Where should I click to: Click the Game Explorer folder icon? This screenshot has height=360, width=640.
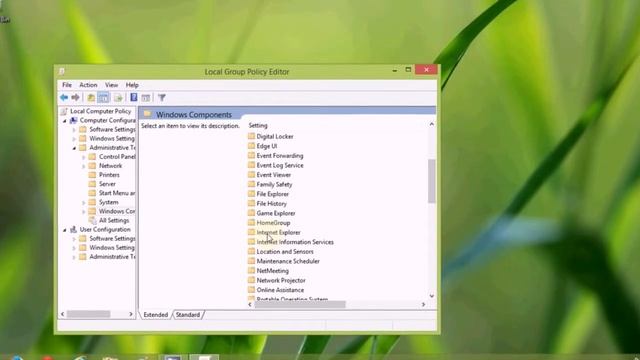pyautogui.click(x=251, y=213)
